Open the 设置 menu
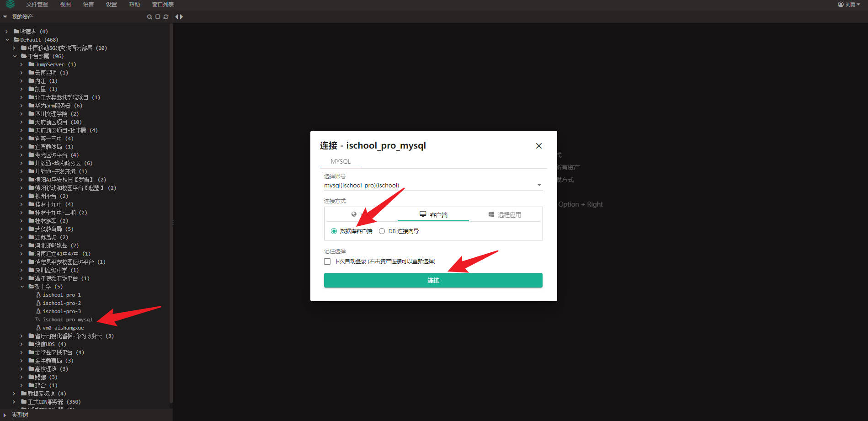This screenshot has width=868, height=421. pos(111,5)
